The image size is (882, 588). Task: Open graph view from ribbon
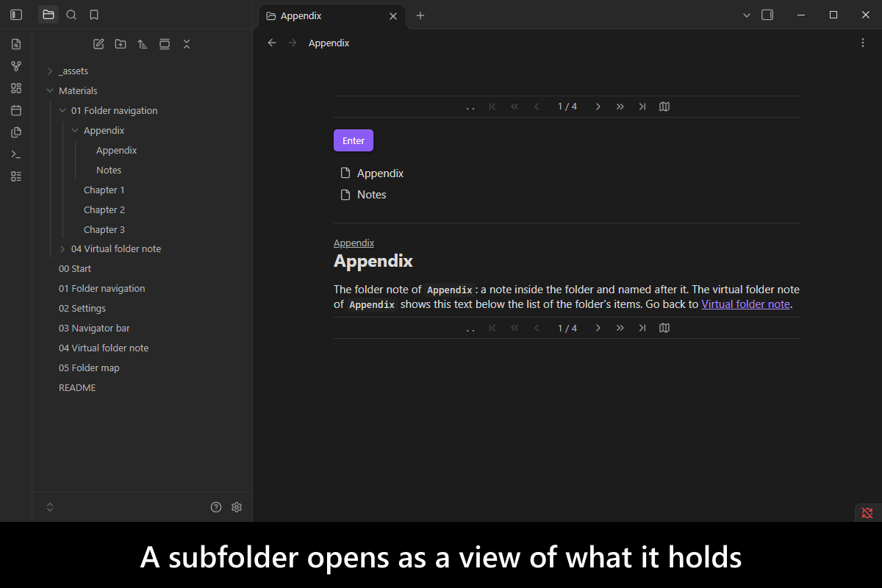click(x=16, y=66)
